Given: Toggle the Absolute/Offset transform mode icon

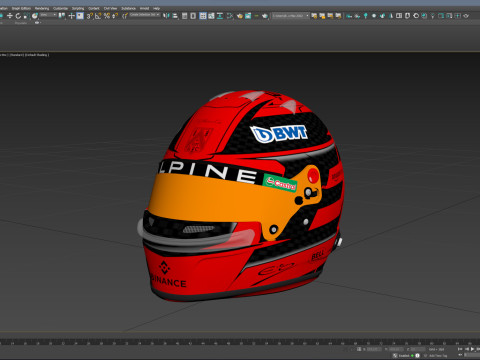Looking at the screenshot, I should click(359, 349).
